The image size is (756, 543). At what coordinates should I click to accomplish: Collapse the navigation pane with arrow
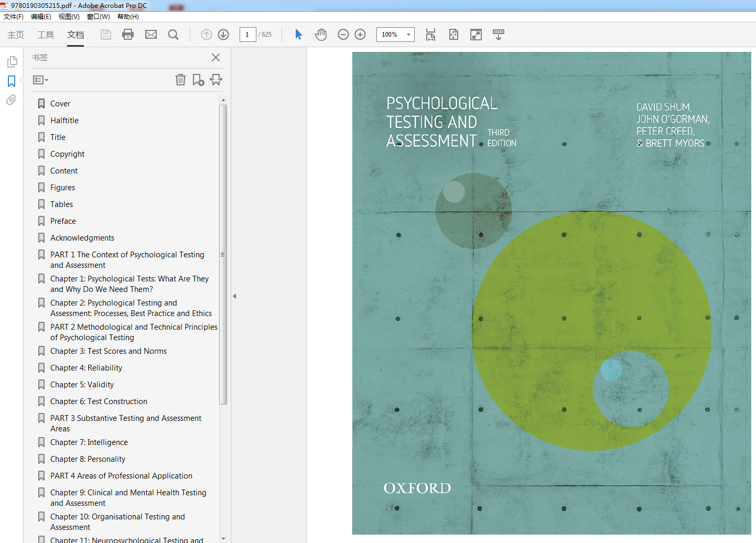click(234, 296)
